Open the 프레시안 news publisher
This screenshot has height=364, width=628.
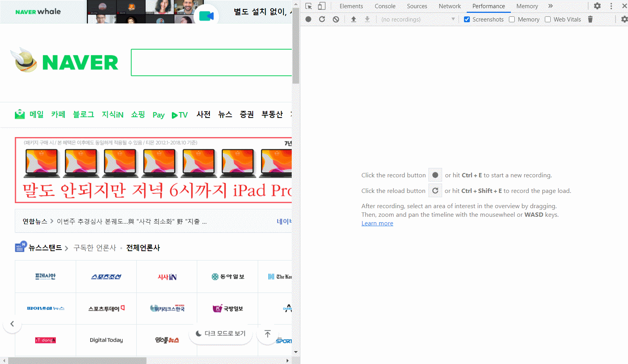pyautogui.click(x=45, y=277)
